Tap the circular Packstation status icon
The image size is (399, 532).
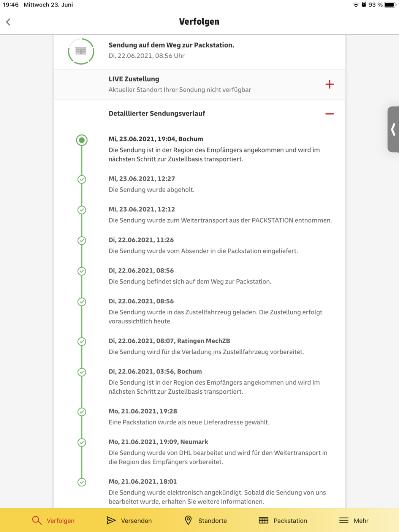(81, 51)
